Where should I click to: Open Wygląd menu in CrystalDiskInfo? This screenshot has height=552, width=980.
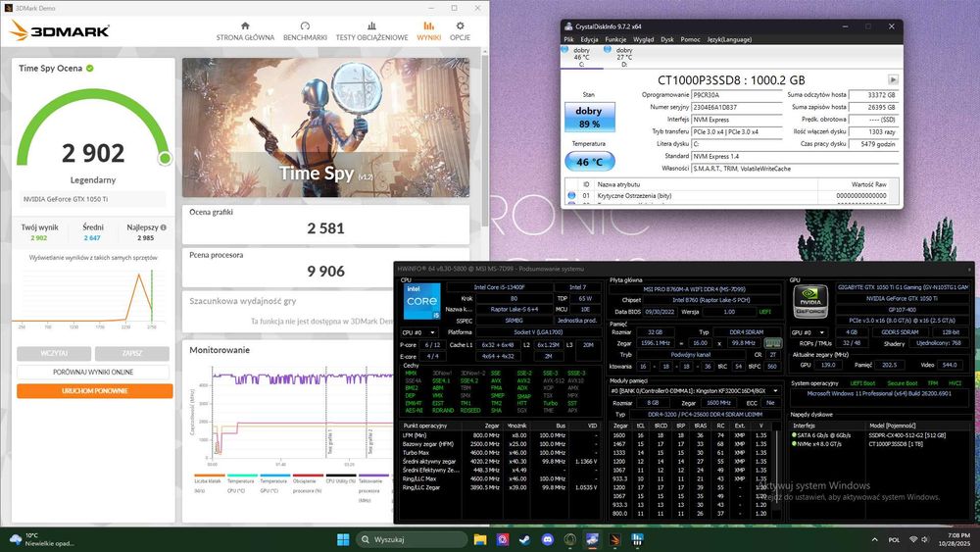tap(643, 39)
